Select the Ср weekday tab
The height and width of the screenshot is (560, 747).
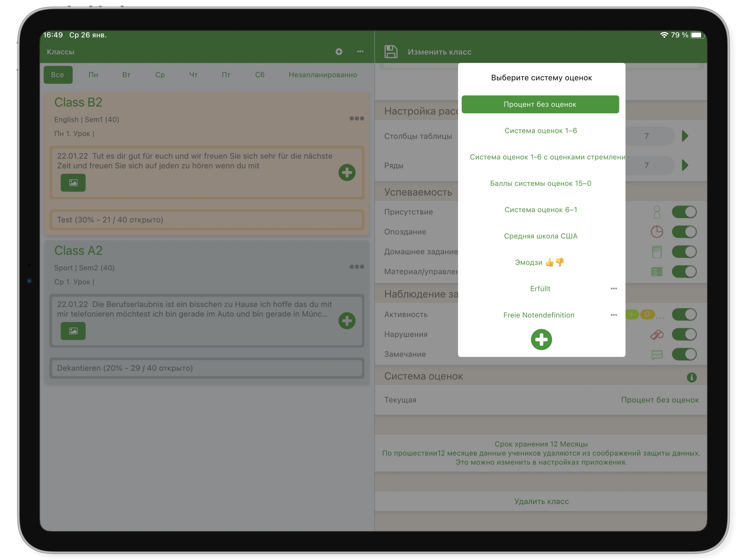tap(160, 75)
